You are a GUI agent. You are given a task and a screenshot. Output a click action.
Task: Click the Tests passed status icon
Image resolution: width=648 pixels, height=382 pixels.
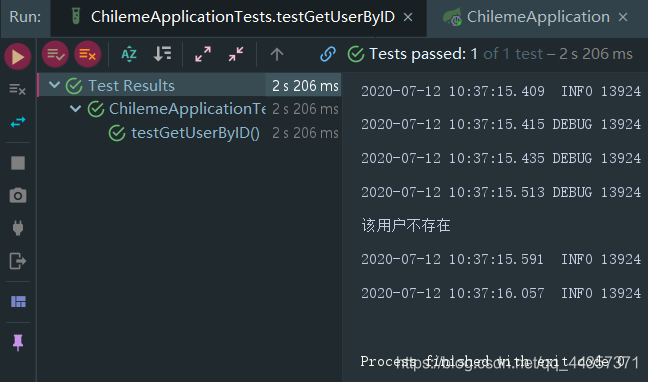click(x=356, y=54)
